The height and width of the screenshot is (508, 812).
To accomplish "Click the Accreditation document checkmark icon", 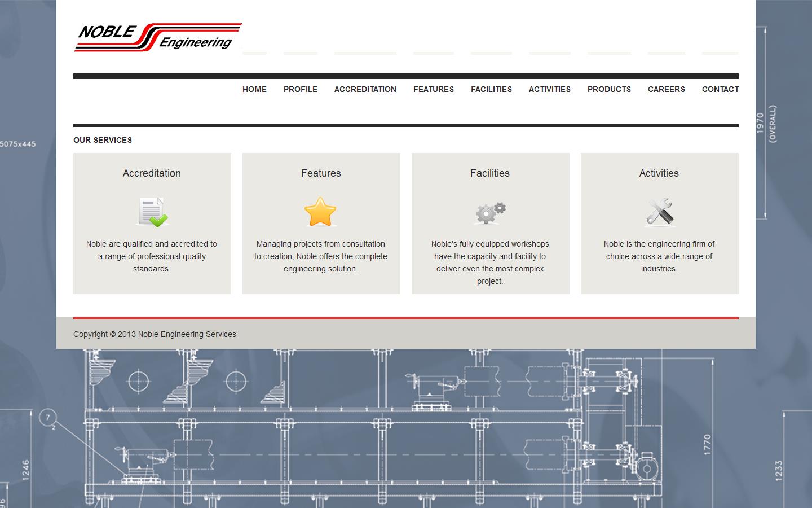I will click(152, 212).
